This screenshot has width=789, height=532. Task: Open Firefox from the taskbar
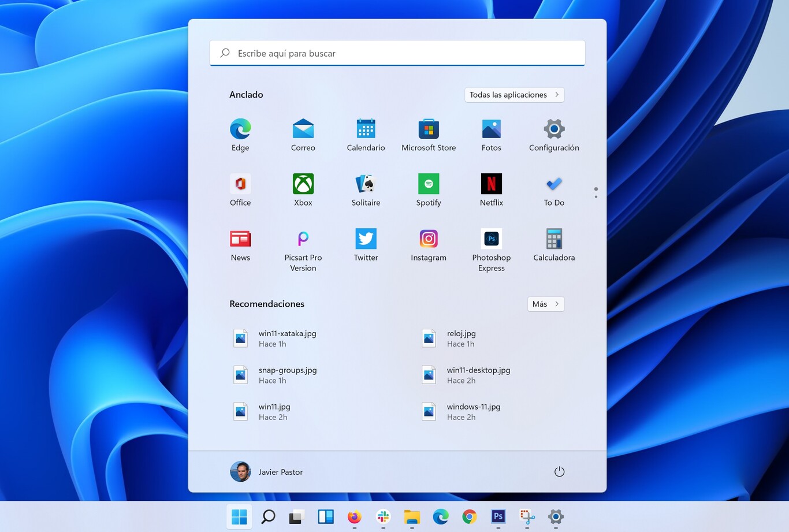pyautogui.click(x=354, y=517)
